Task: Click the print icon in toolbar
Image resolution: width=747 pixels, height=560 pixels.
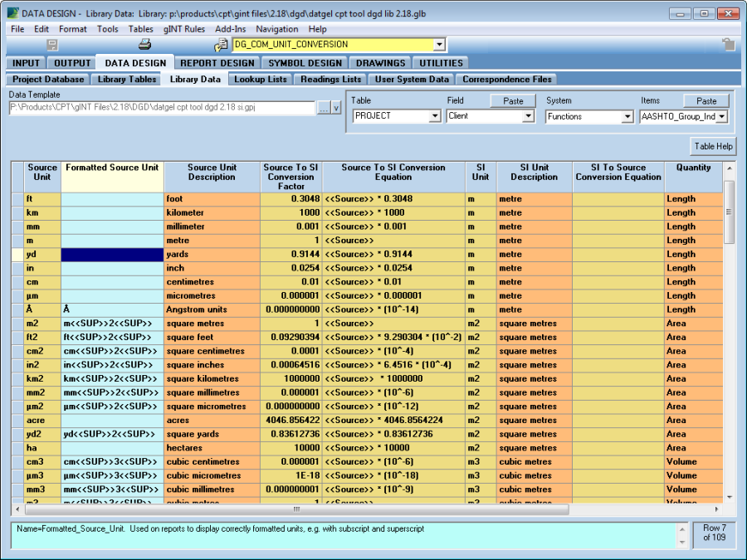Action: [x=144, y=45]
